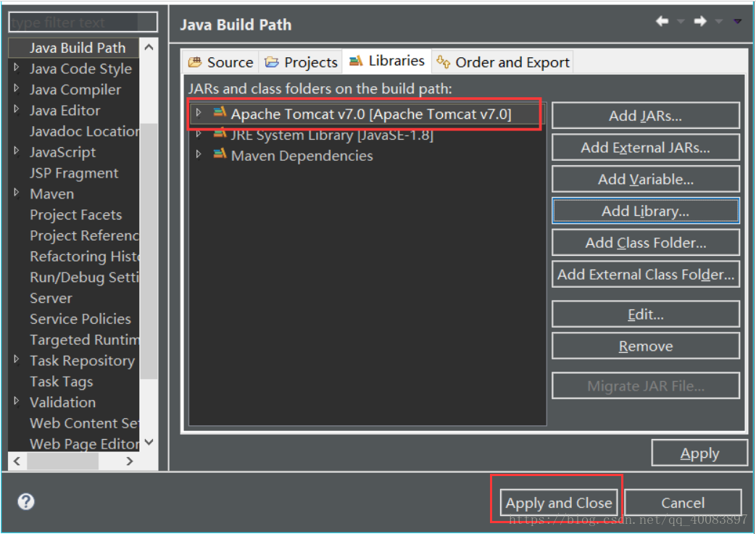The image size is (756, 534).
Task: Click the Source tab folder icon
Action: [x=195, y=62]
